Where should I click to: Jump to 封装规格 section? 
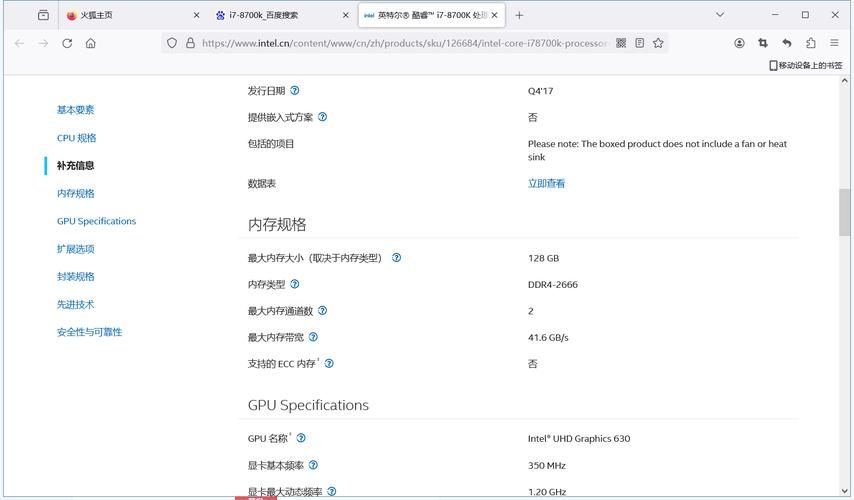(76, 277)
